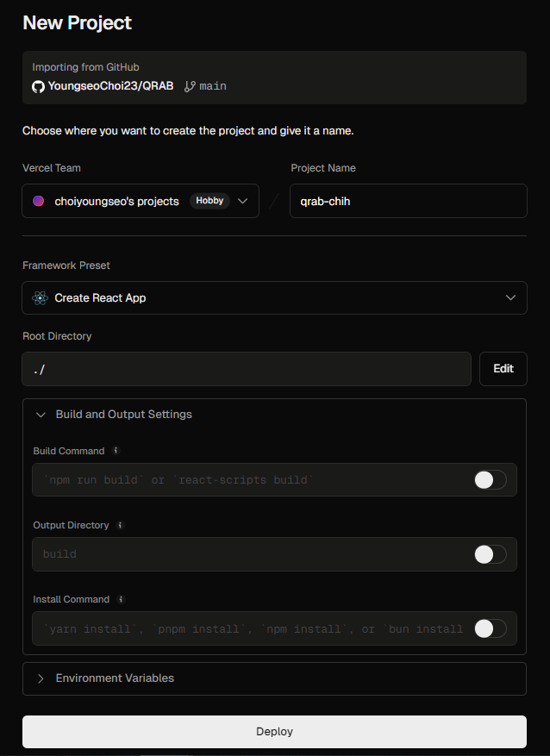The image size is (550, 756).
Task: Click the React atom icon in Framework Preset
Action: click(x=40, y=298)
